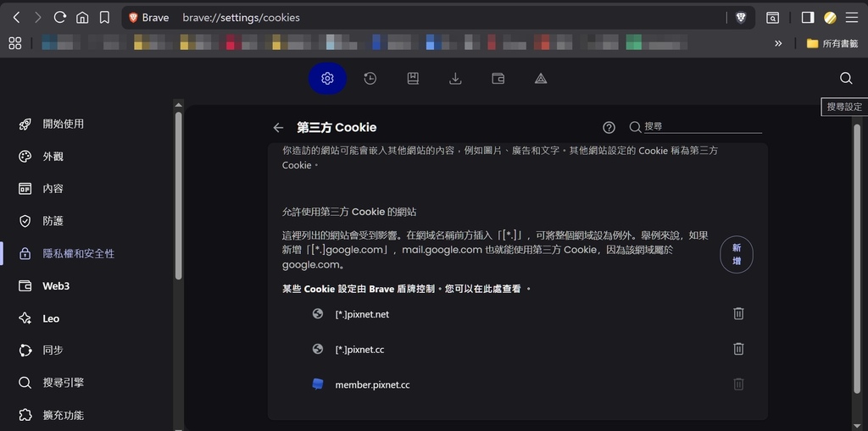Open the History clock tab
Viewport: 868px width, 431px height.
370,79
